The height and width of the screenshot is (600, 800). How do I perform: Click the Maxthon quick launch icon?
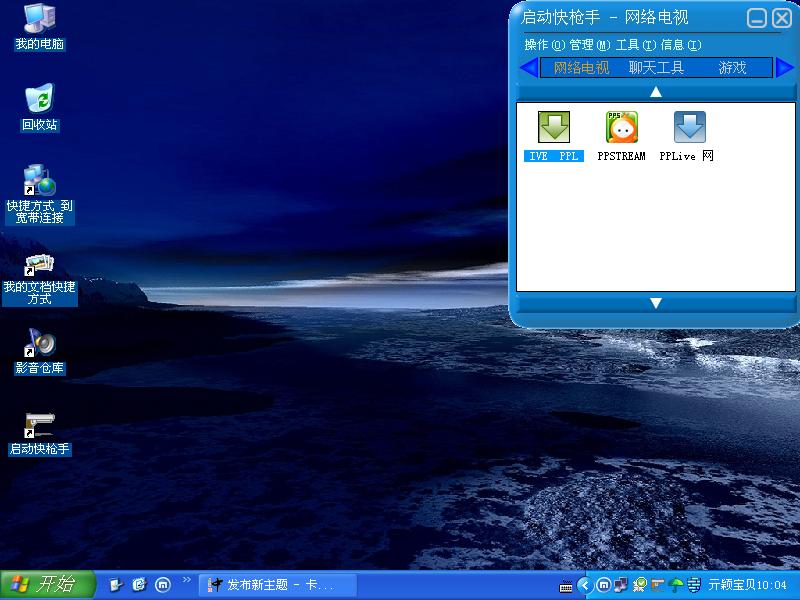pos(163,585)
